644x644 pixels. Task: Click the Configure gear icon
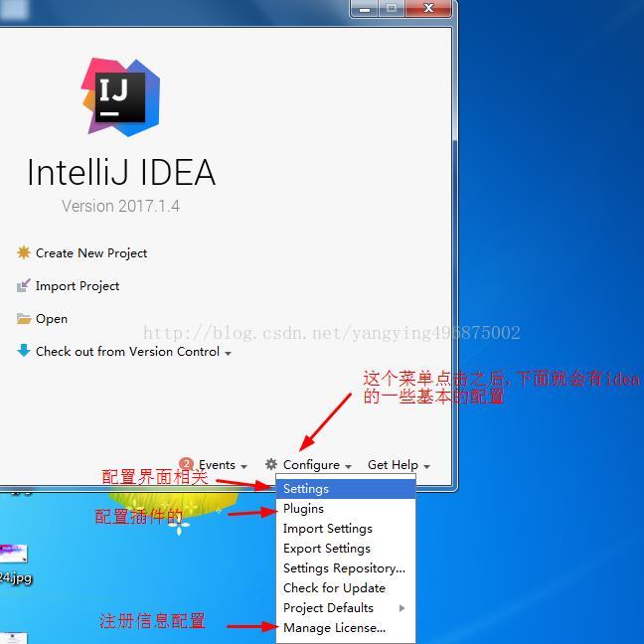[271, 464]
